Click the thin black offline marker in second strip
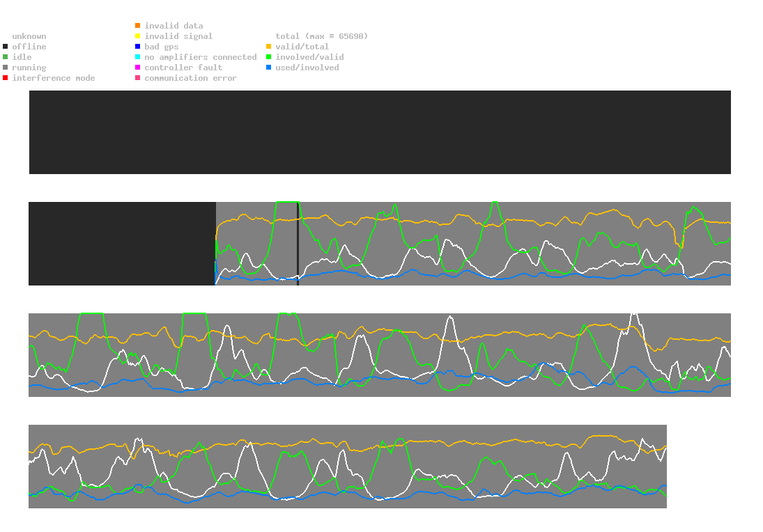Screen dimensions: 763x532 point(298,244)
